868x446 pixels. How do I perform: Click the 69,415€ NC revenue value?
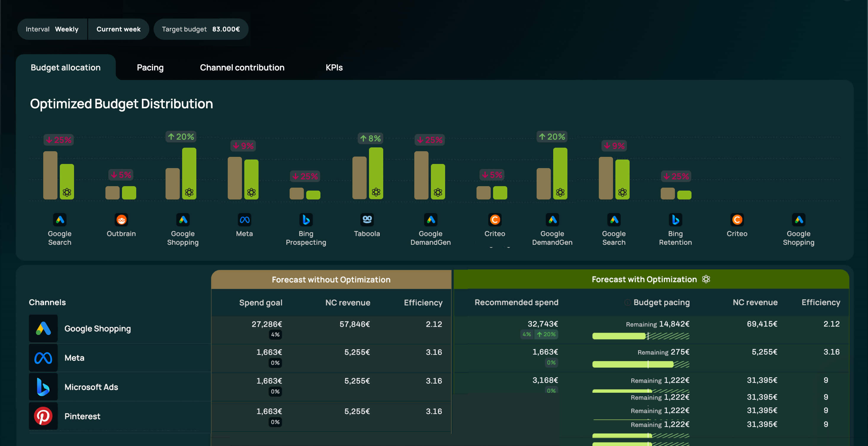point(762,324)
